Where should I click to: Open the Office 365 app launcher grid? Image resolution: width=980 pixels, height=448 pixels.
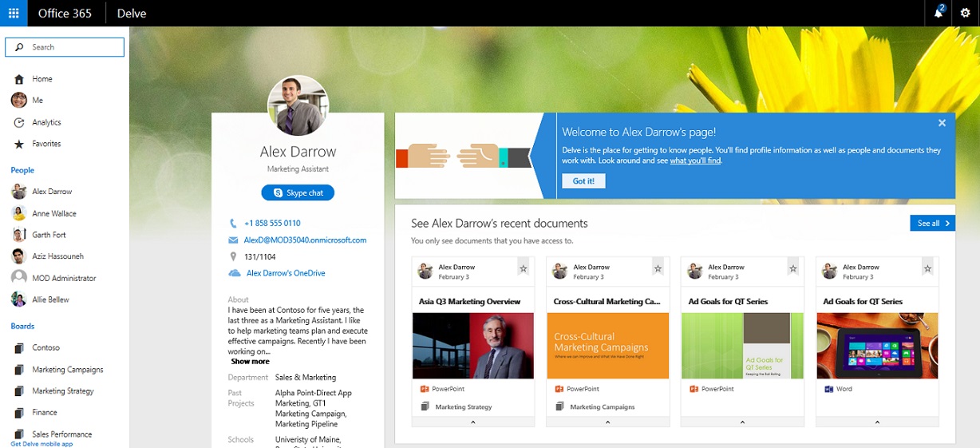14,14
